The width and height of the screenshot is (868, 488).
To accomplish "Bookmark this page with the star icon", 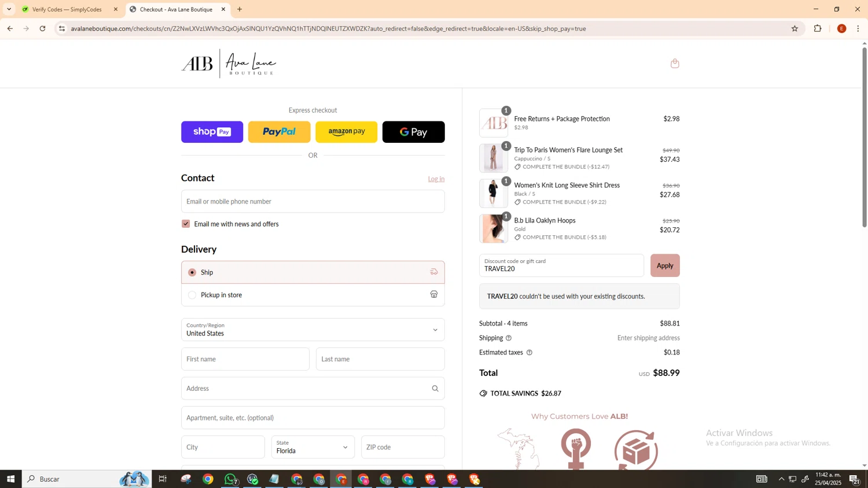I will 795,28.
